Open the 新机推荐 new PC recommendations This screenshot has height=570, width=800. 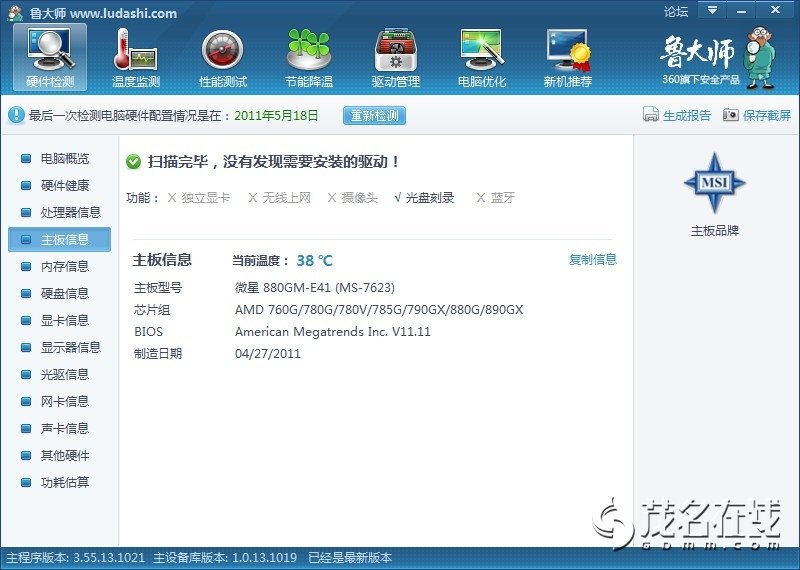[568, 57]
